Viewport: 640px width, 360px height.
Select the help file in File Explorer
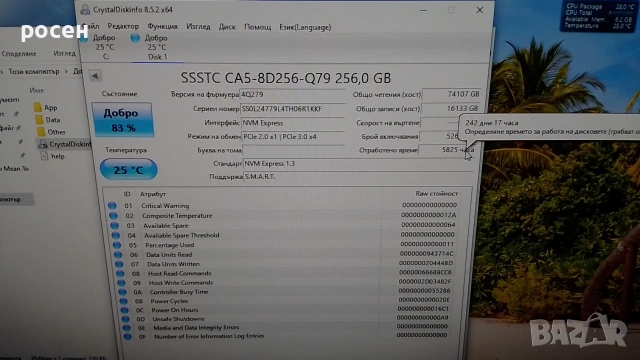[x=52, y=156]
